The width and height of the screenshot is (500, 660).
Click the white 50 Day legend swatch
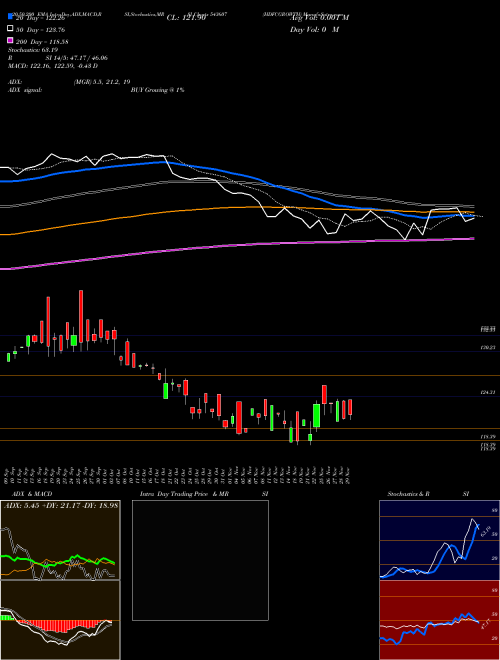click(x=10, y=29)
